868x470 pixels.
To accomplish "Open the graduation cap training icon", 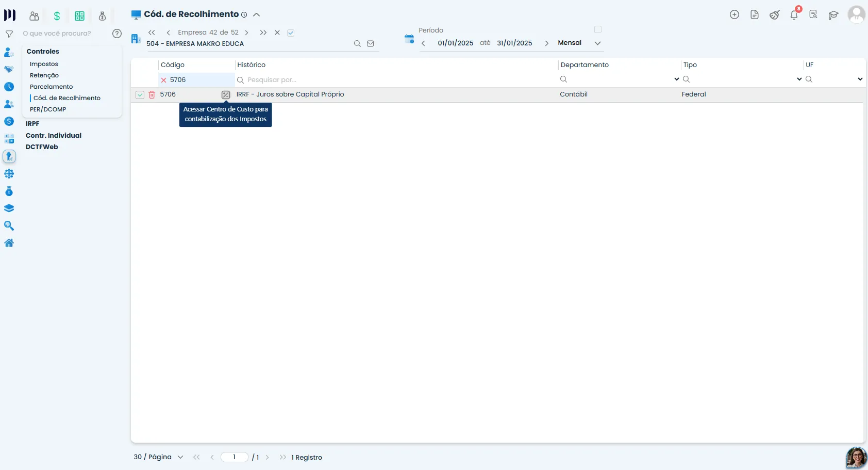I will [x=833, y=15].
